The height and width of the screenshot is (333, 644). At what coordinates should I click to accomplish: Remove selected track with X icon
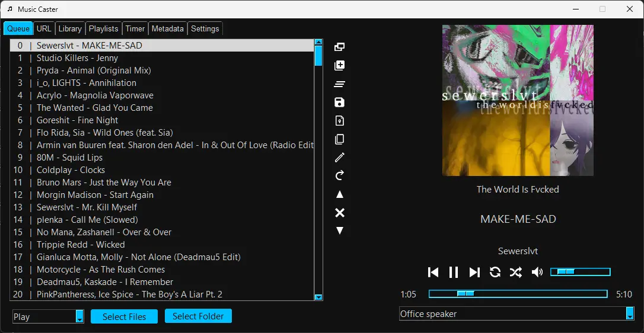[340, 213]
